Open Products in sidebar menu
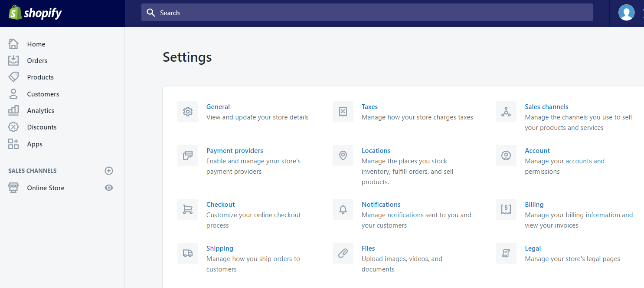 point(40,77)
